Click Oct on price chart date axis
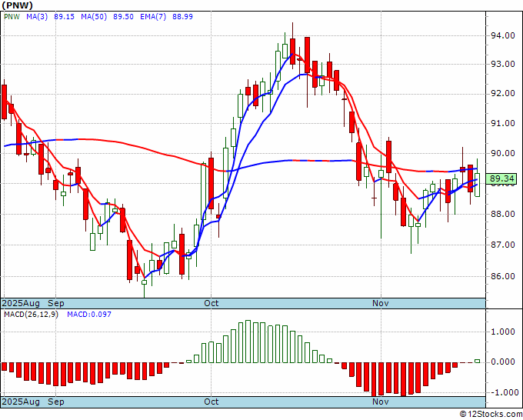Image resolution: width=523 pixels, height=420 pixels. [x=212, y=303]
